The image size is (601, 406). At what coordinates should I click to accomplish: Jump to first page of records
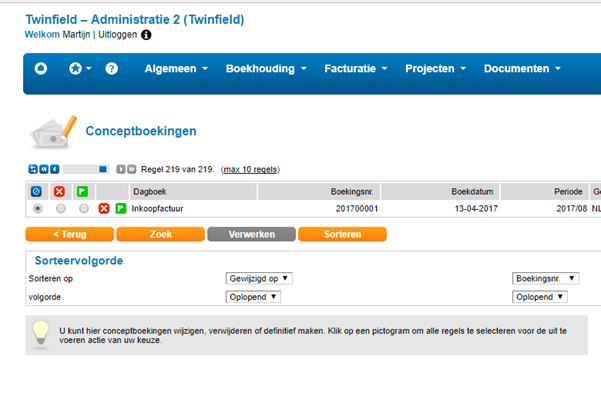(44, 169)
